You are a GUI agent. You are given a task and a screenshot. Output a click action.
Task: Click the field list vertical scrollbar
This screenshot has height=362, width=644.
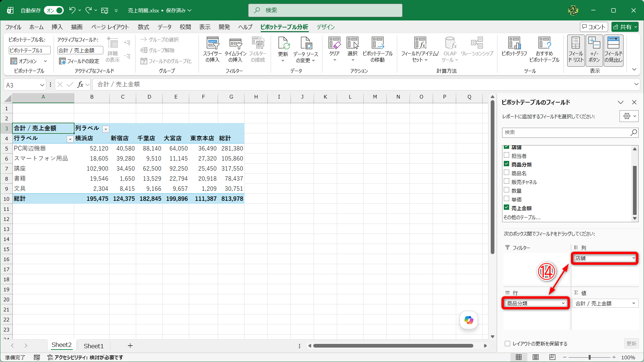pos(634,190)
